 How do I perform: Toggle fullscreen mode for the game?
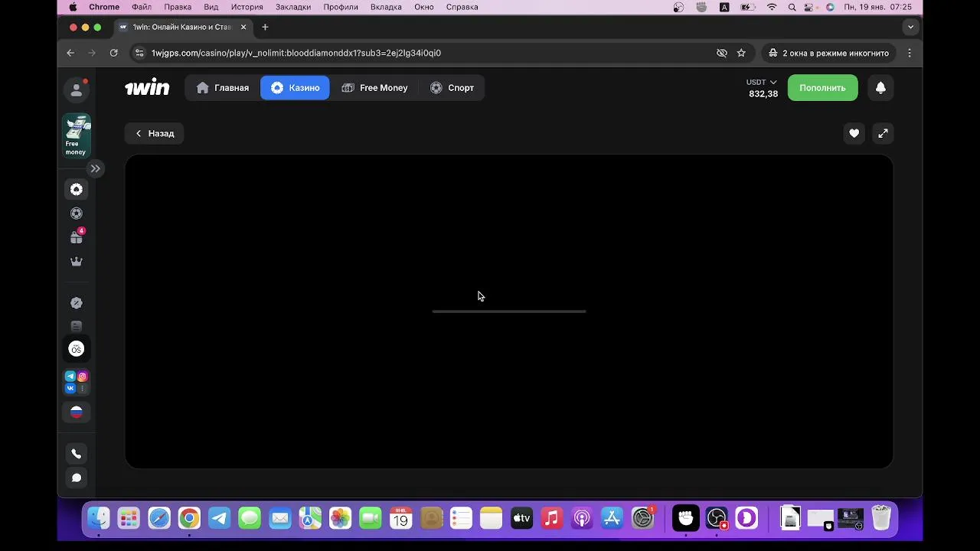[883, 133]
